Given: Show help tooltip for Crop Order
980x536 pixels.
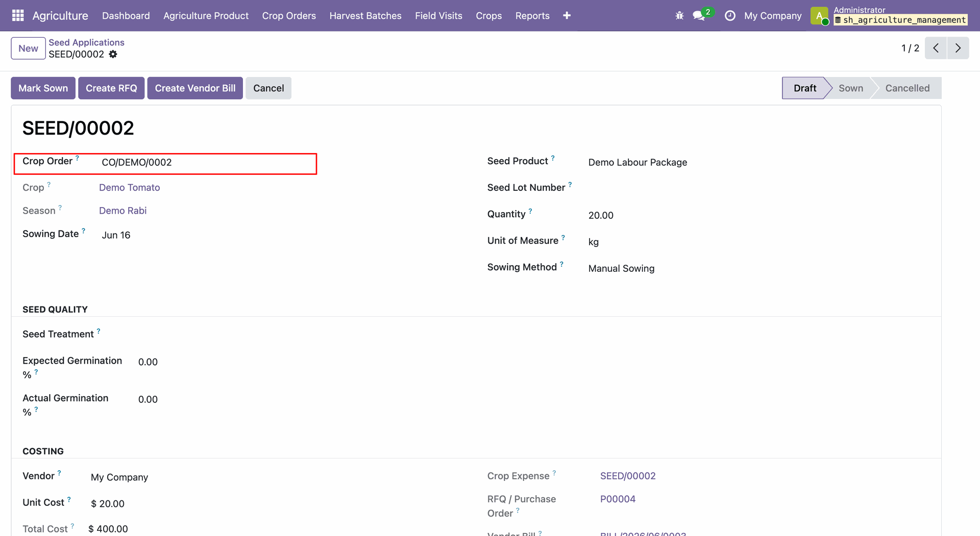Looking at the screenshot, I should click(x=77, y=158).
